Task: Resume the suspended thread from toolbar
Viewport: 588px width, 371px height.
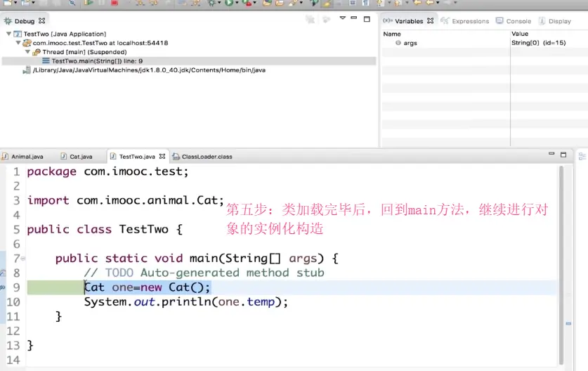Action: [89, 3]
